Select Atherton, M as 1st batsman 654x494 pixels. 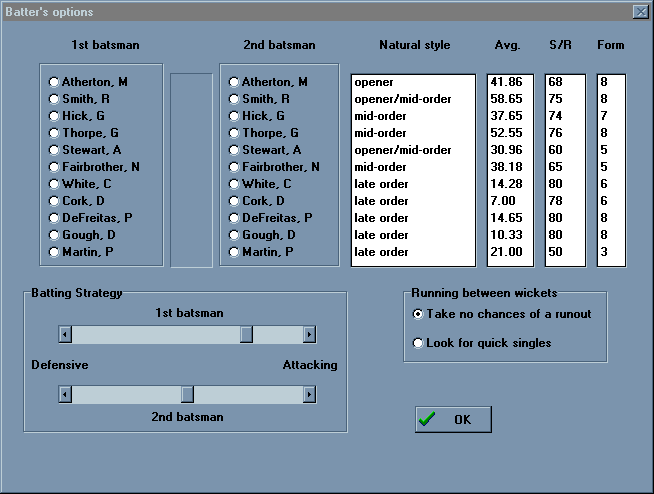point(55,82)
